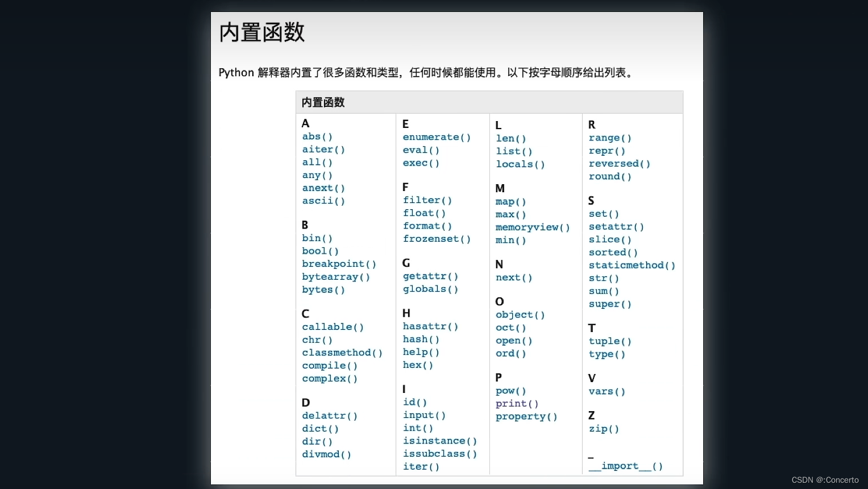This screenshot has width=868, height=489.
Task: Open the object() link
Action: click(521, 315)
